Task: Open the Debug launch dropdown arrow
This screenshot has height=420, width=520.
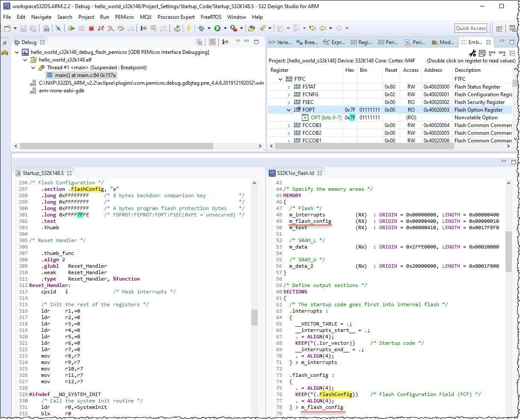Action: (x=209, y=29)
